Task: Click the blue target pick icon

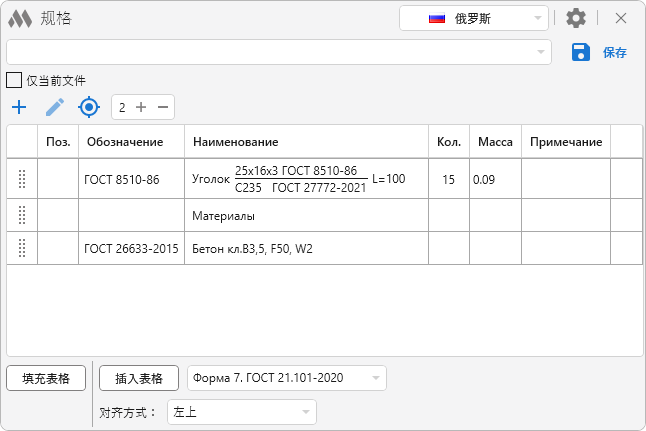Action: 90,107
